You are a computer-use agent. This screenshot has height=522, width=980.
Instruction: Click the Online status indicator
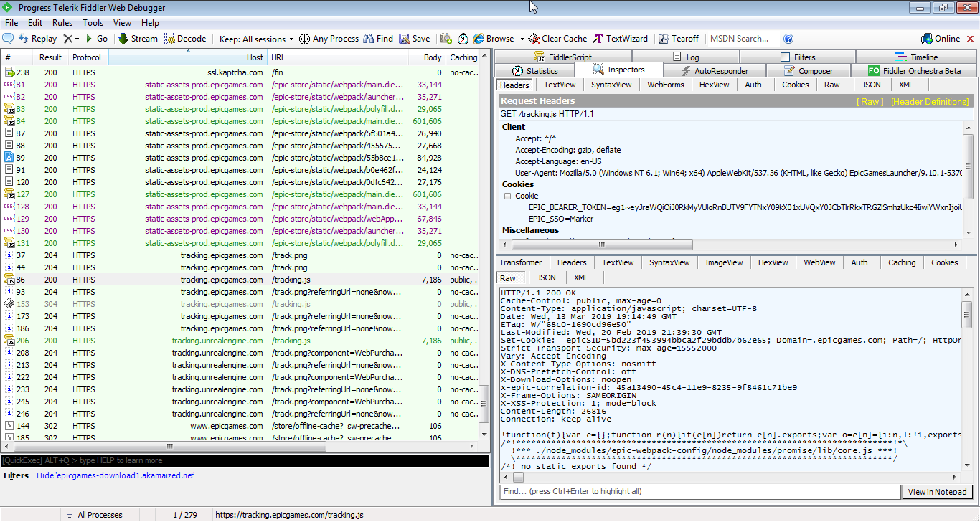click(941, 39)
